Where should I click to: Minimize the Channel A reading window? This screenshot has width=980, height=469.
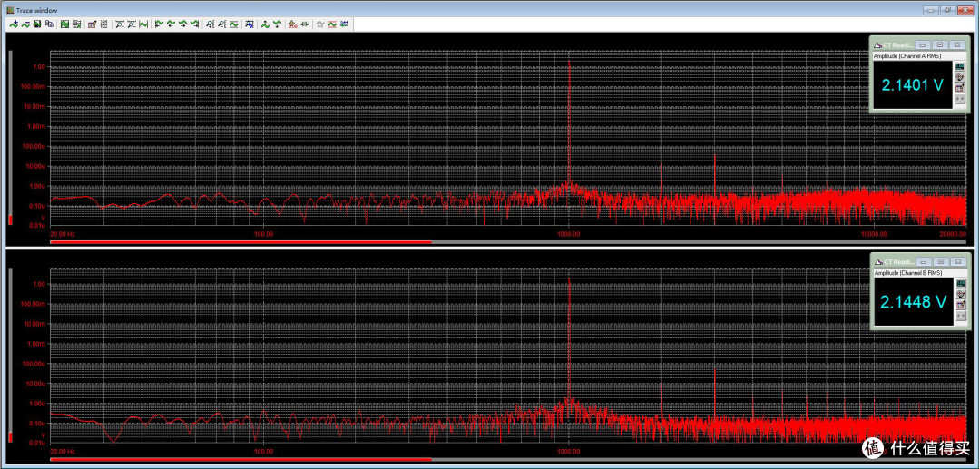(x=923, y=45)
